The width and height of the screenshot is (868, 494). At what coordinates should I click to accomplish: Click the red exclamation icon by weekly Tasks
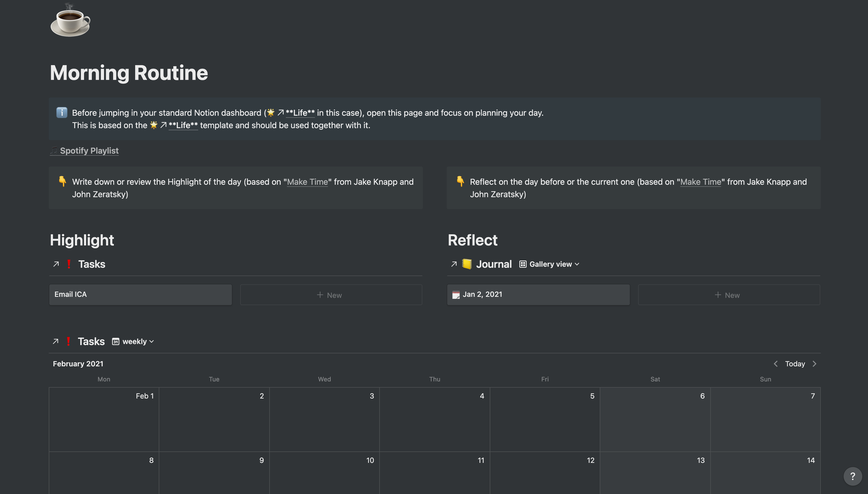coord(68,341)
